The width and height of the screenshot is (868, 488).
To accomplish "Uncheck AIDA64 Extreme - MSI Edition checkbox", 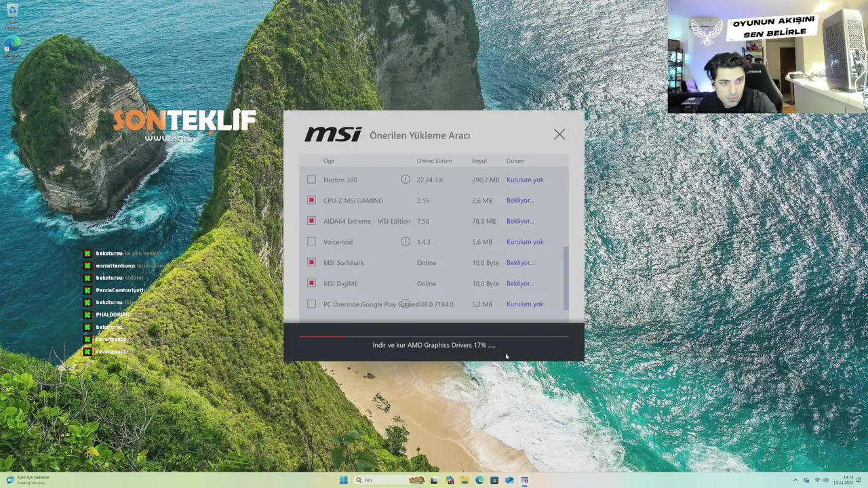I will [311, 221].
